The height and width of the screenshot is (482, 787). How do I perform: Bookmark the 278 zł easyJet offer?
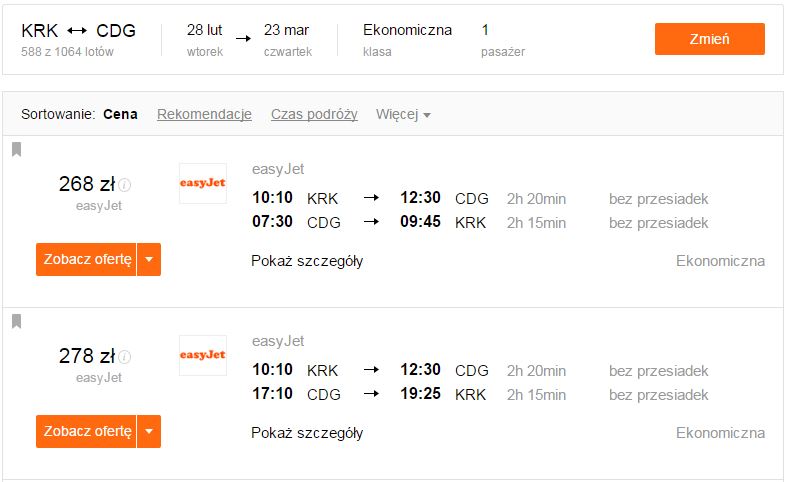17,321
